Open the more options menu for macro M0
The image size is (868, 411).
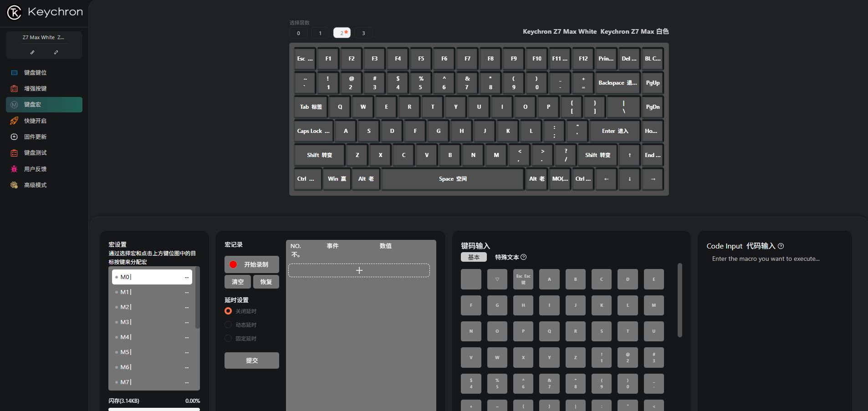[187, 277]
